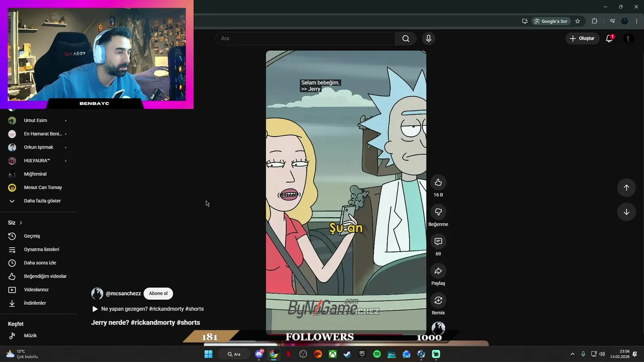Open the YouTube account avatar menu
644x362 pixels.
tap(628, 39)
